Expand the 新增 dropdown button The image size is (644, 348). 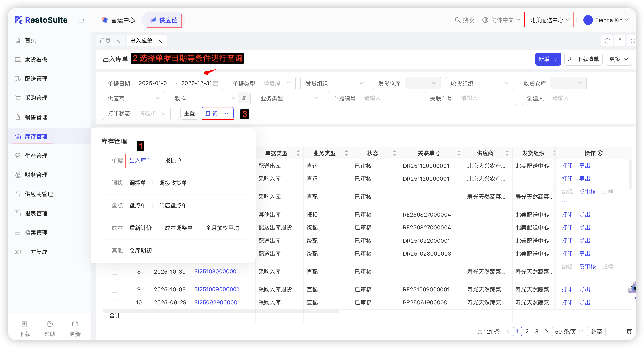point(548,59)
